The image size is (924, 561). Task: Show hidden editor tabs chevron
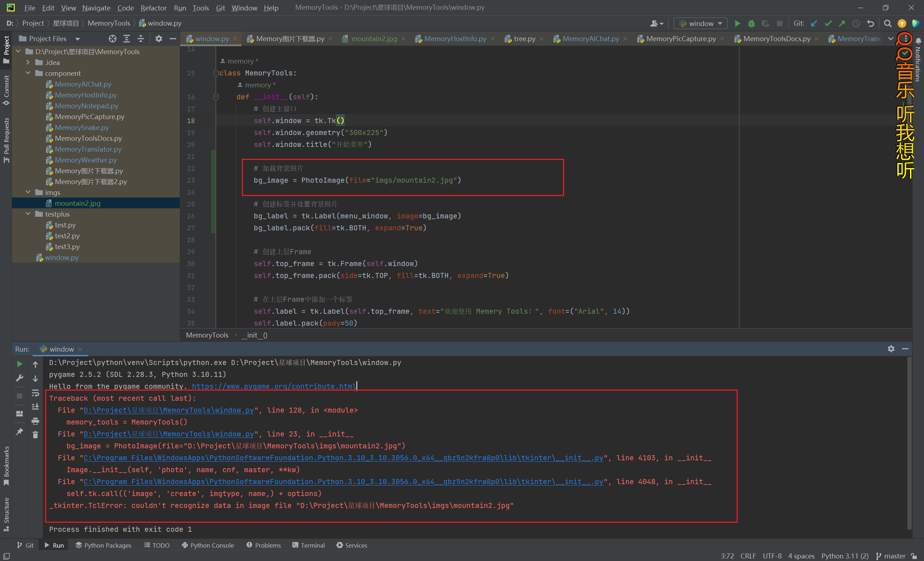point(891,39)
